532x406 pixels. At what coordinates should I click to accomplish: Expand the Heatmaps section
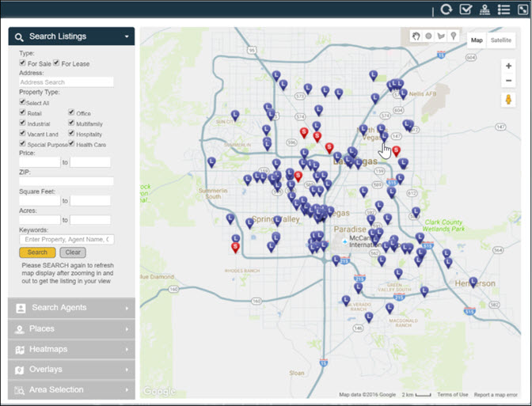pos(71,349)
